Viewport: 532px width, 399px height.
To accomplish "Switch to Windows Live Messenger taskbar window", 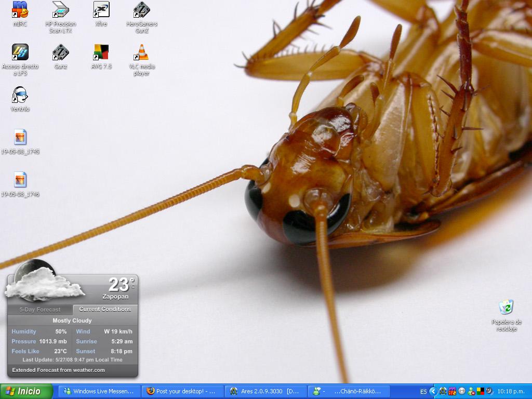I will coord(99,391).
